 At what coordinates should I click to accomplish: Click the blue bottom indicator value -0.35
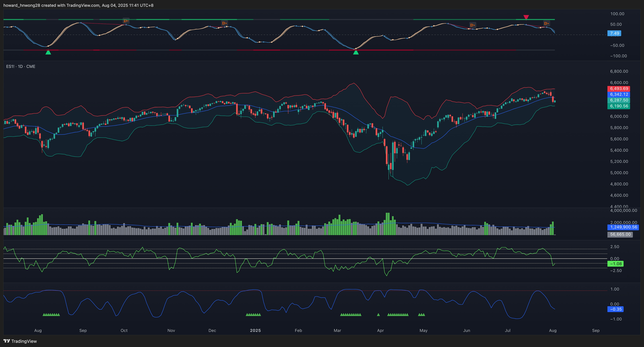(x=615, y=309)
